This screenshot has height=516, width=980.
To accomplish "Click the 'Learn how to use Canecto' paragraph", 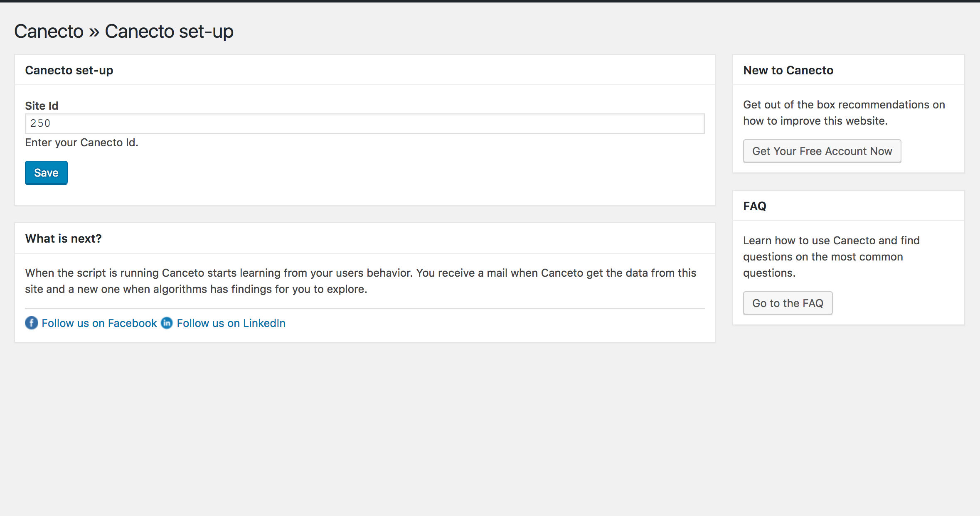I will (x=831, y=256).
